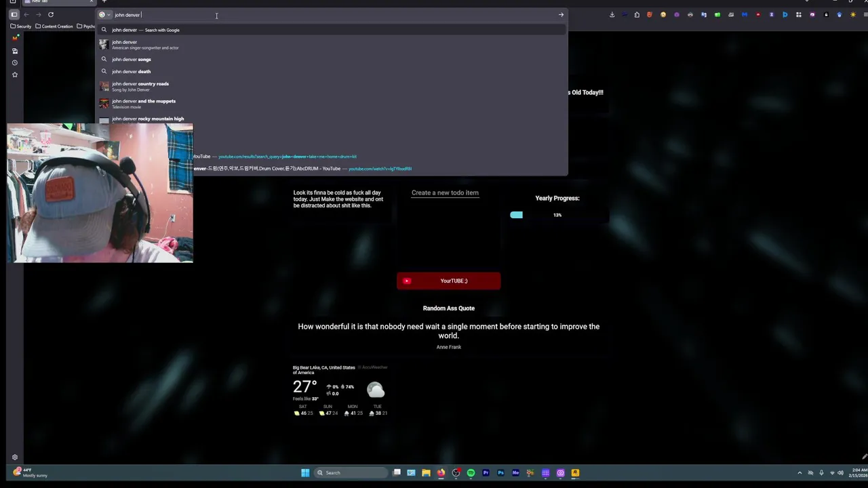The image size is (868, 488).
Task: Select the New Tab browser tab
Action: [58, 1]
